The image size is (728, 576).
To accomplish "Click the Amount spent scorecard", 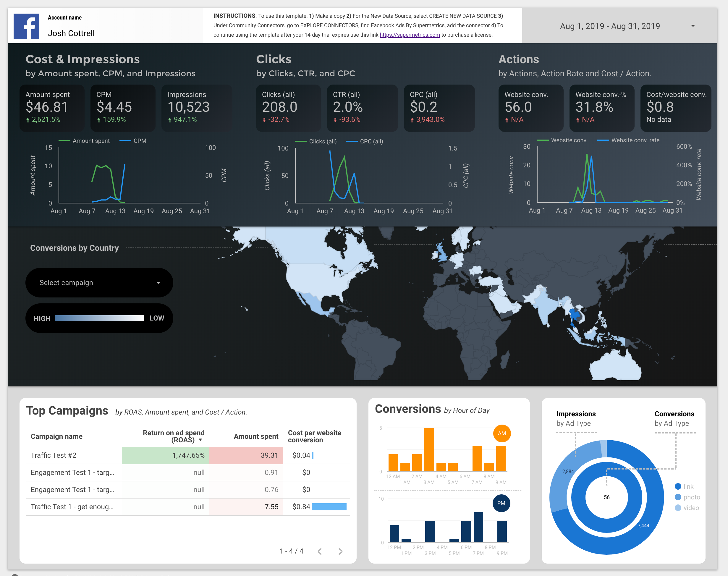I will coord(52,107).
